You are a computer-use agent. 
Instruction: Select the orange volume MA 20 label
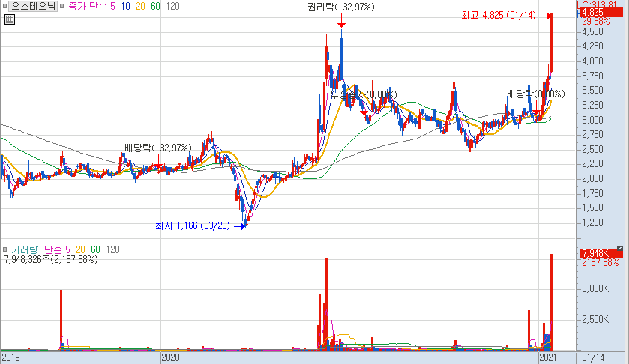click(x=80, y=249)
